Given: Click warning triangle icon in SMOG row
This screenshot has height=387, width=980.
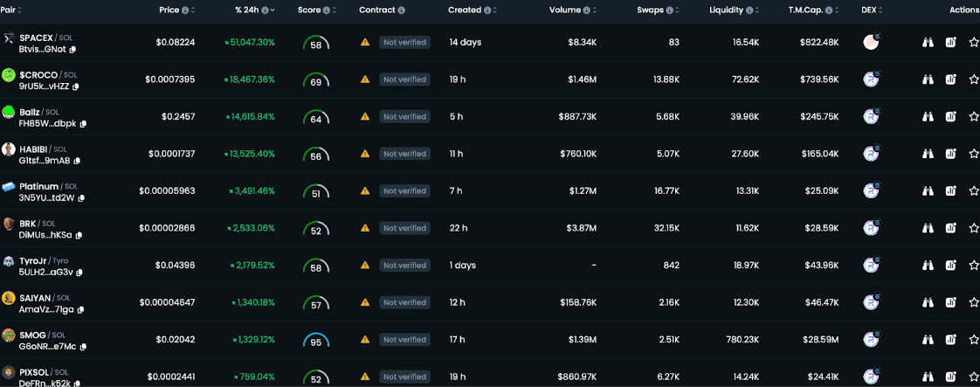Looking at the screenshot, I should 365,339.
